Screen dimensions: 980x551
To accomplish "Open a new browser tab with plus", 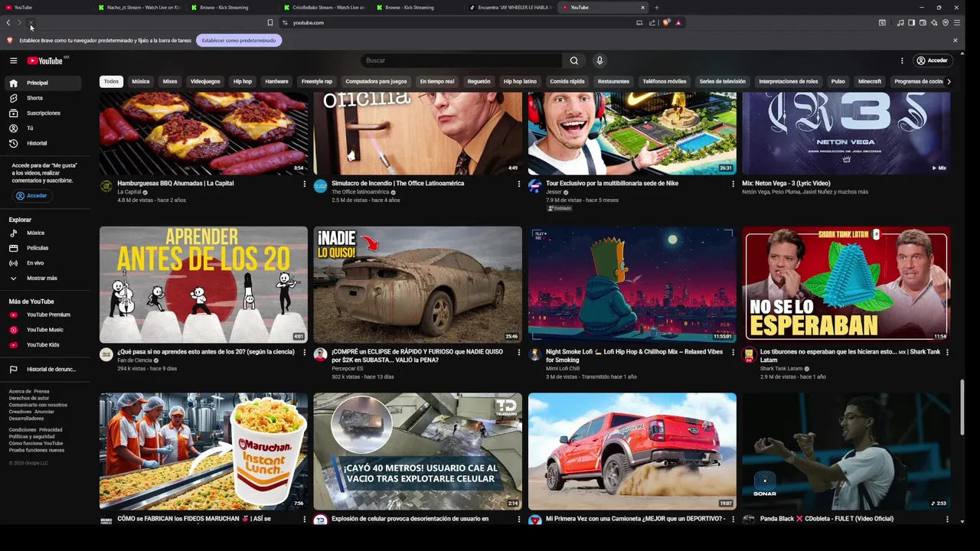I will click(656, 8).
